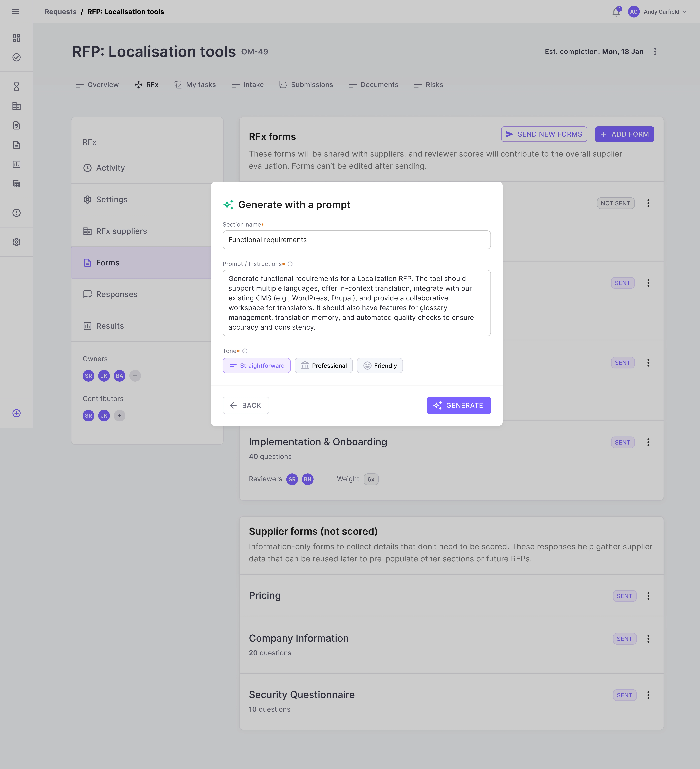Click info icon next to Tone label
Screen dimensions: 700x769
(245, 351)
